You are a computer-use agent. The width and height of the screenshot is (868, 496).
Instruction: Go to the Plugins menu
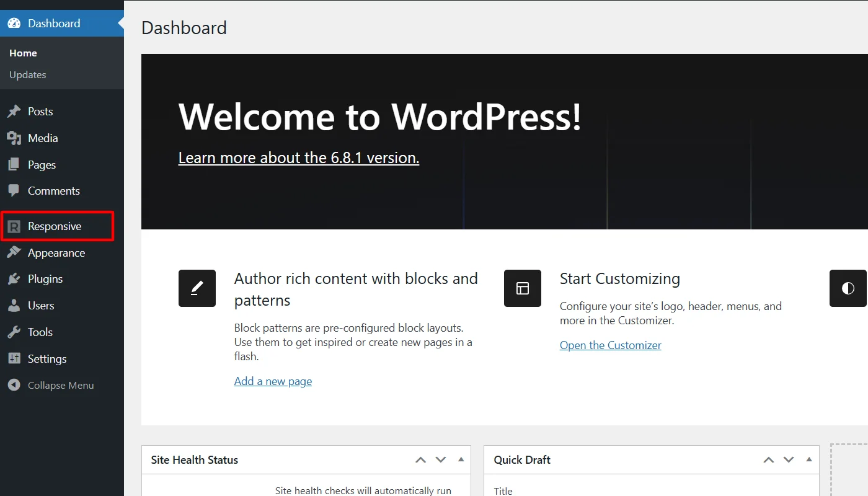point(45,279)
